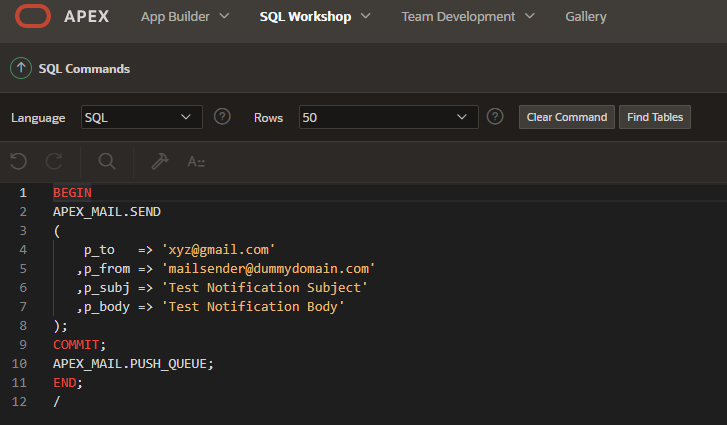Expand the App Builder menu chevron
Image resolution: width=727 pixels, height=425 pixels.
pos(224,16)
